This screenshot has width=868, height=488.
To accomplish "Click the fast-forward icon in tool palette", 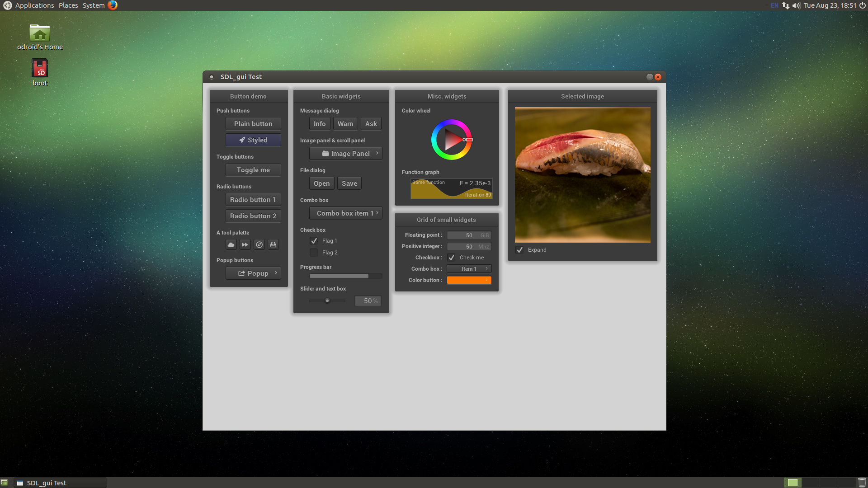I will click(245, 244).
